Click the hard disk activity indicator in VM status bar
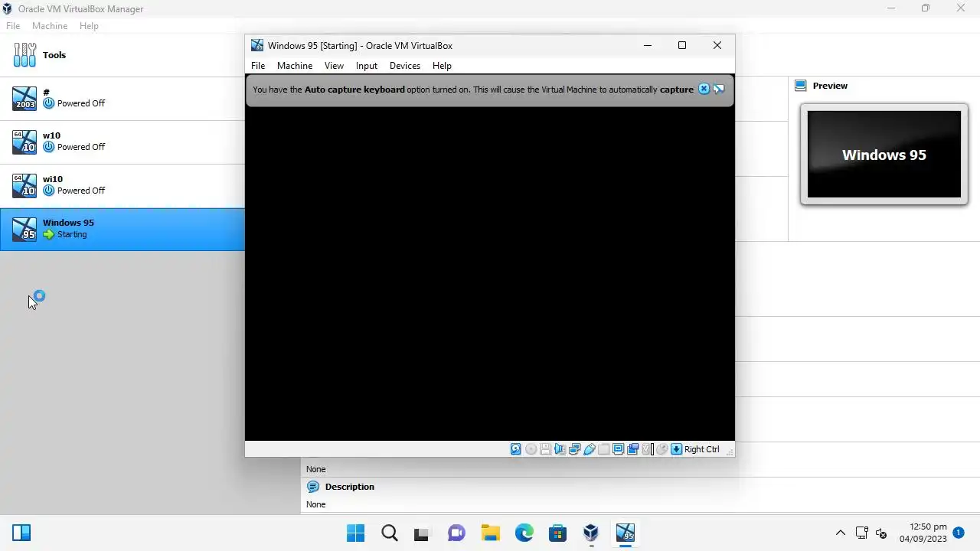This screenshot has height=551, width=980. click(516, 449)
